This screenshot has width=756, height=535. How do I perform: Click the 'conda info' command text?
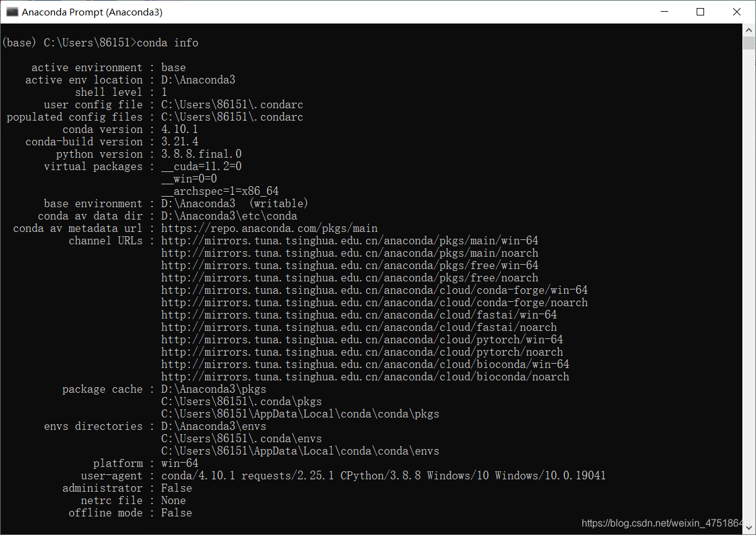click(168, 43)
